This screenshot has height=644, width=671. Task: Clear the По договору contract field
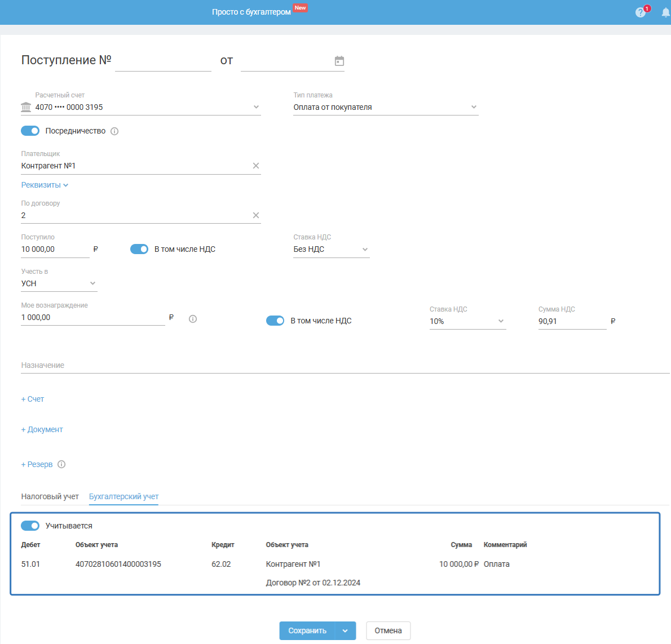click(256, 215)
